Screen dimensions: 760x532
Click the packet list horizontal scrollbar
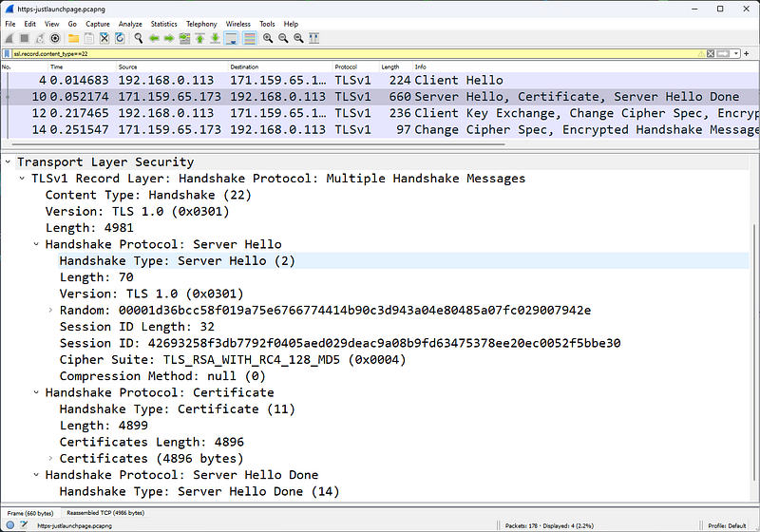tap(258, 143)
